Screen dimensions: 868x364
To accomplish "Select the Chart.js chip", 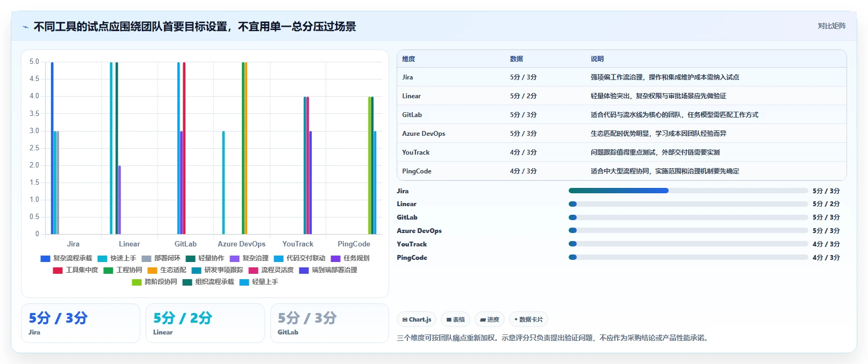I will click(417, 319).
